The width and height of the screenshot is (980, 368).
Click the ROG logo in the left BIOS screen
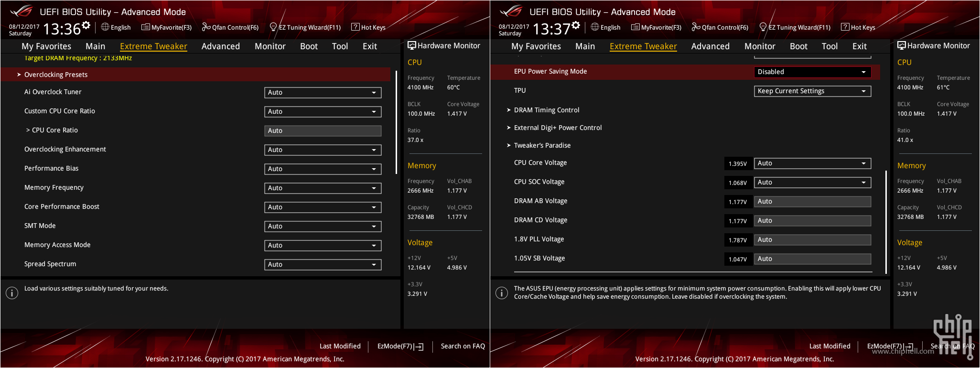(21, 11)
